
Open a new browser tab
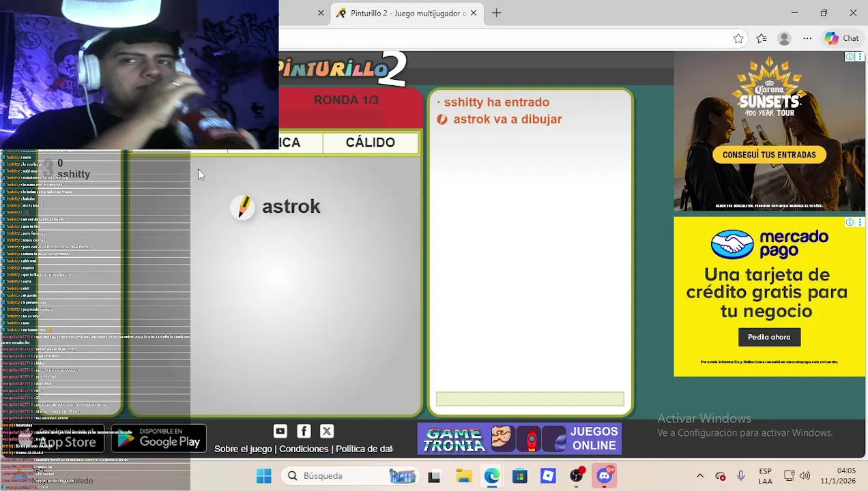(496, 13)
